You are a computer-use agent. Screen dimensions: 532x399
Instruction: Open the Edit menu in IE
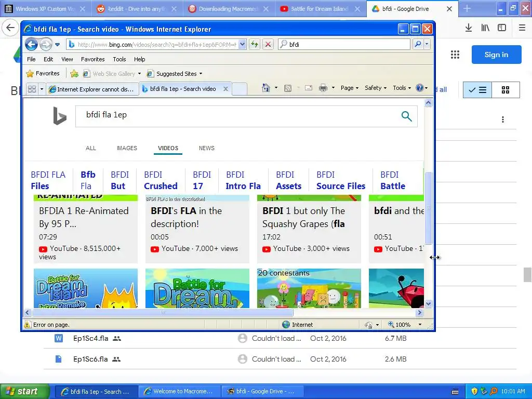click(x=48, y=59)
